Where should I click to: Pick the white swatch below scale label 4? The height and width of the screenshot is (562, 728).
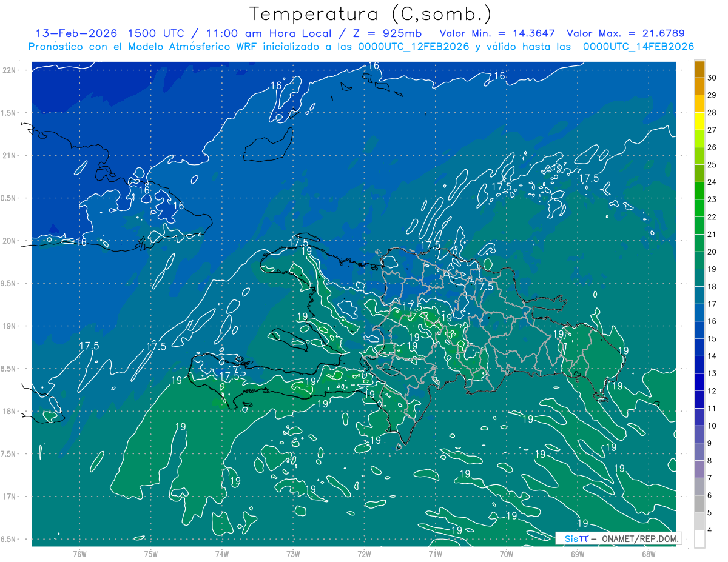pyautogui.click(x=699, y=538)
